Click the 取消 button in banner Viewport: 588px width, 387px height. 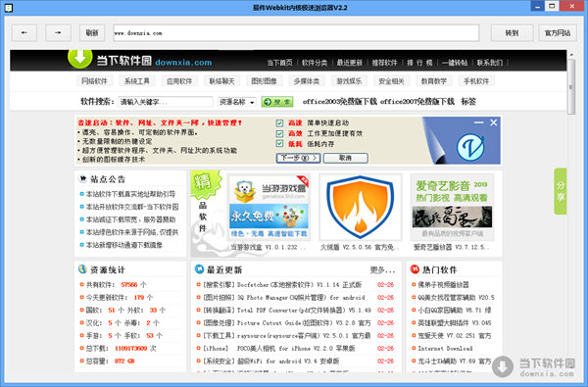click(345, 158)
